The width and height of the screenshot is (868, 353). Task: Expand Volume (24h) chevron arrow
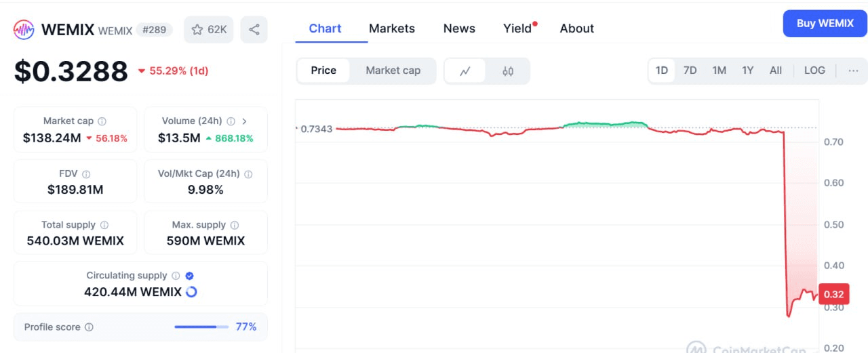coord(244,121)
